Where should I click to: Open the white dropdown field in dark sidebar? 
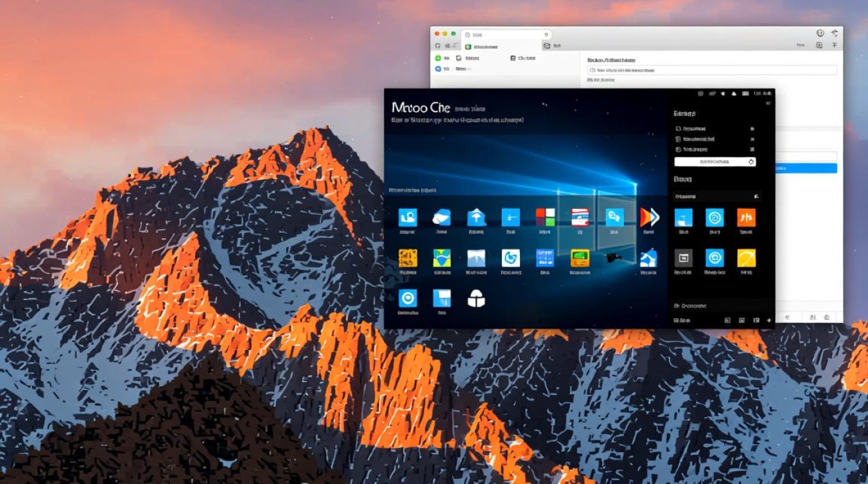[714, 162]
